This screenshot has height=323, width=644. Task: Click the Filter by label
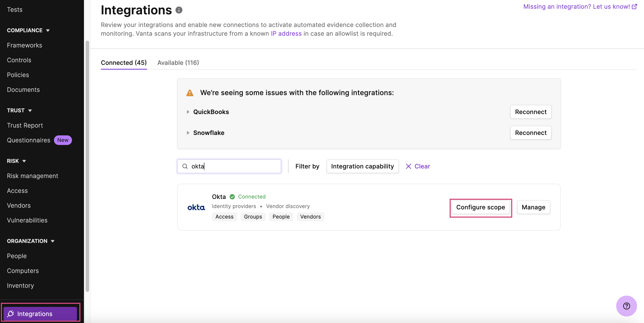click(307, 166)
